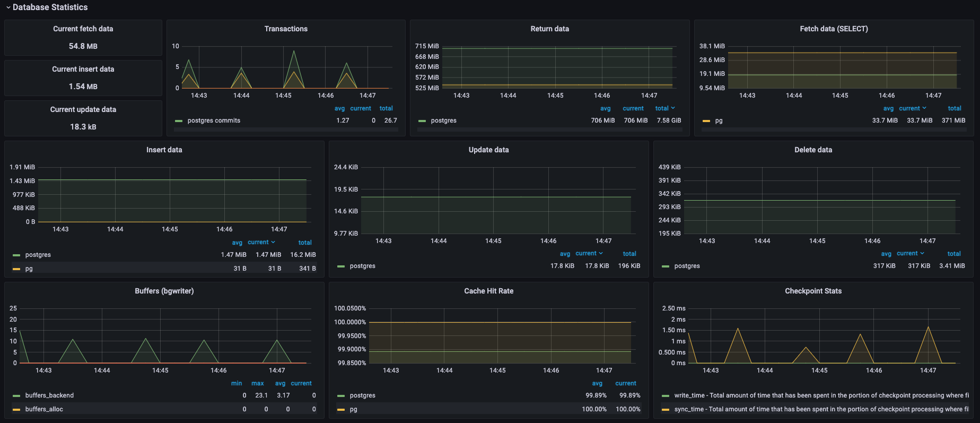Toggle postgres series in Insert data legend
This screenshot has width=980, height=423.
[x=38, y=255]
